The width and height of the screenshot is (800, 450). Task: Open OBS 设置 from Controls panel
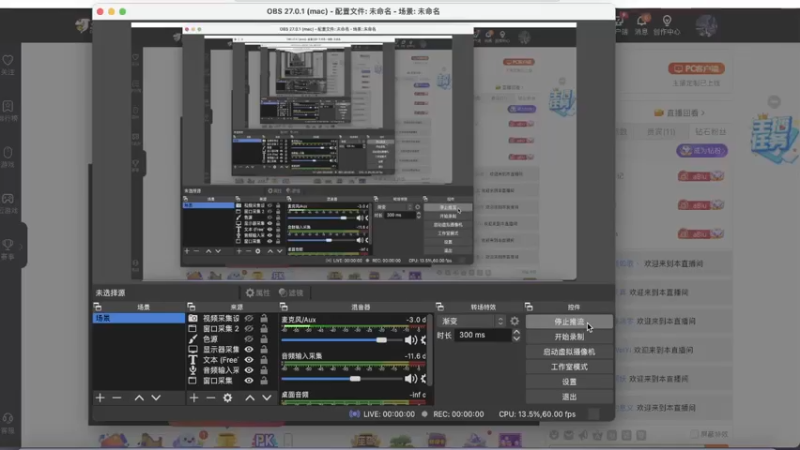tap(569, 382)
